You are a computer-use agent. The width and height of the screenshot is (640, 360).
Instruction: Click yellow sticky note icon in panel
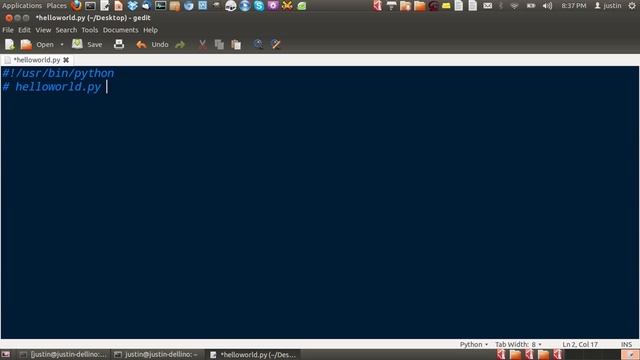pos(446,6)
